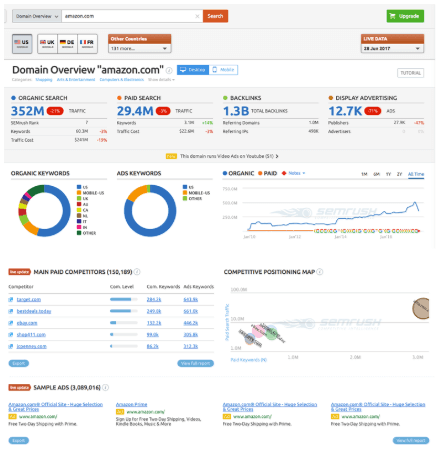Screen dimensions: 447x453
Task: Open external link icon for ebay.com
Action: click(11, 323)
